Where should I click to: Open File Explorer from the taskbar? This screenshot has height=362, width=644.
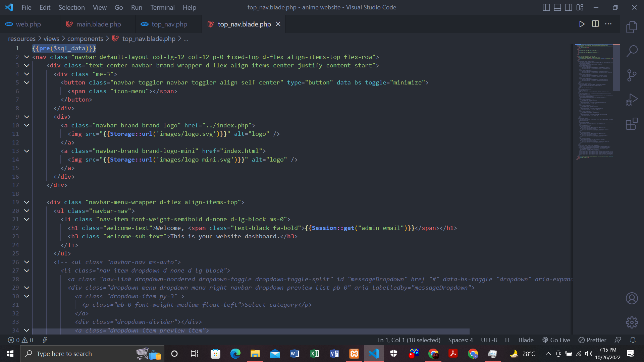tap(255, 354)
